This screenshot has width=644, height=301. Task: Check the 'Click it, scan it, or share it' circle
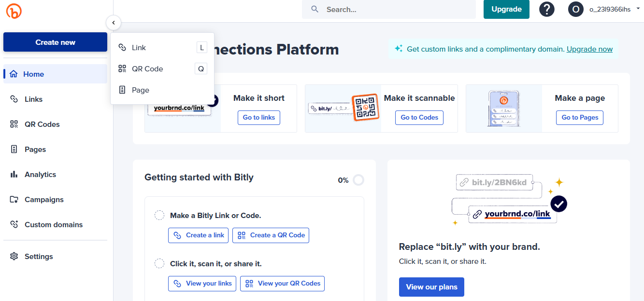159,263
